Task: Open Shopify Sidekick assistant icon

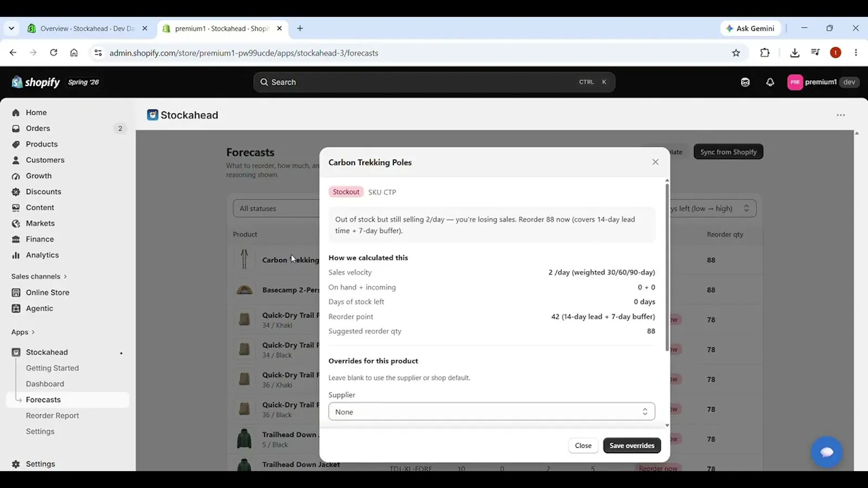Action: point(745,82)
